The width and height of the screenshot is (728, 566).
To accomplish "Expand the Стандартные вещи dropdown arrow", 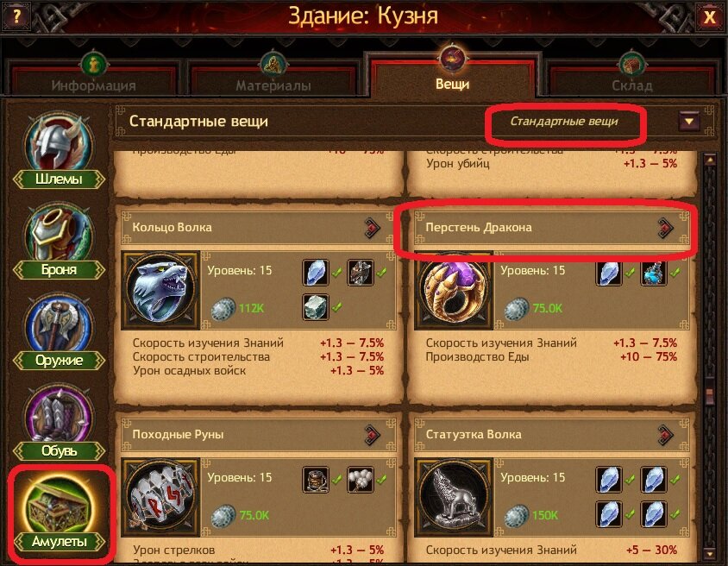I will click(x=689, y=122).
